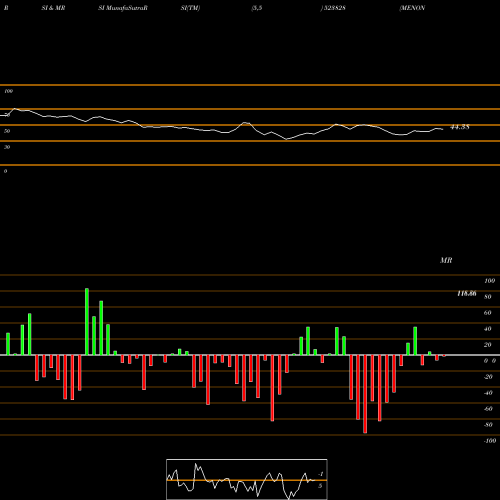
Task: Click the MR axis label -60
Action: coord(488,409)
